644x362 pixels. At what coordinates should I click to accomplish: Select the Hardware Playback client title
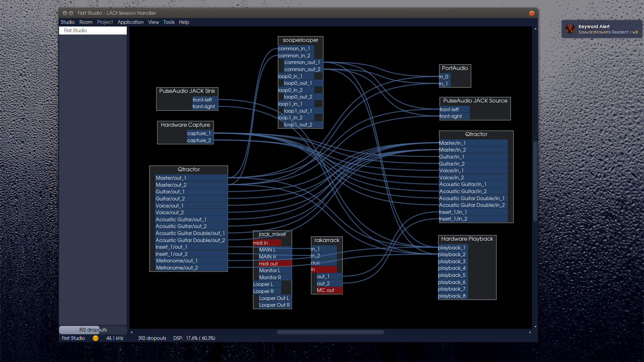(x=467, y=239)
